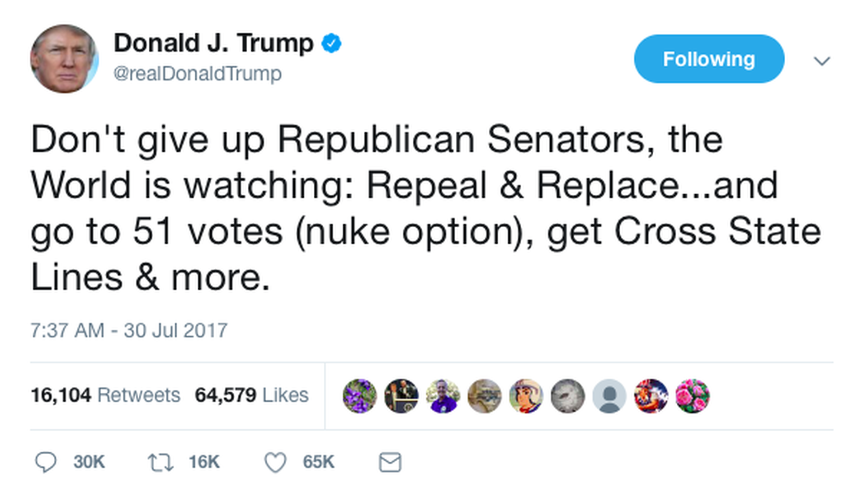Click the 7:37 AM - 30 Jul 2017 timestamp
The width and height of the screenshot is (868, 488).
point(129,330)
